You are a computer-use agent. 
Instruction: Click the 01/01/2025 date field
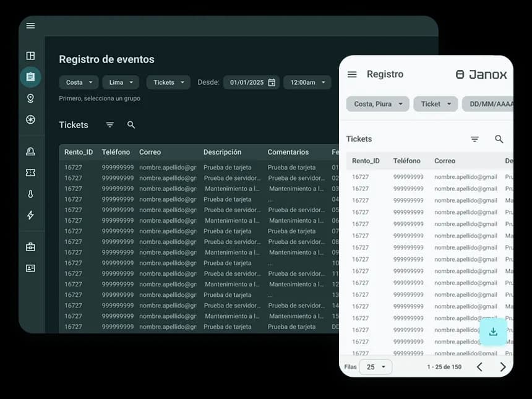point(251,82)
